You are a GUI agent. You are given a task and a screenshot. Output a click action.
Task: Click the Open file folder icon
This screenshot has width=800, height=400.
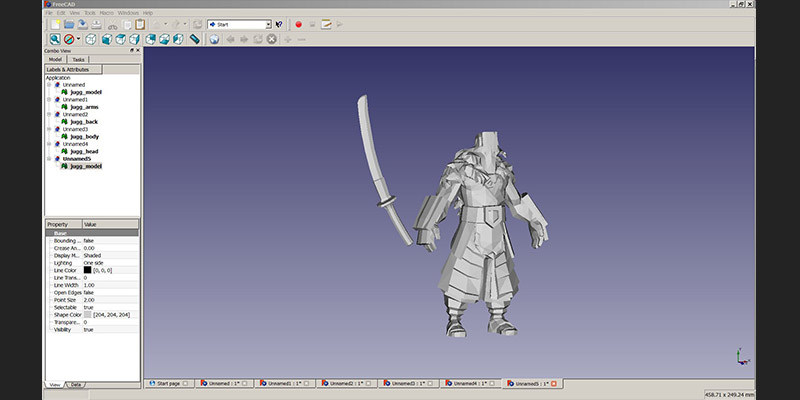[x=69, y=24]
